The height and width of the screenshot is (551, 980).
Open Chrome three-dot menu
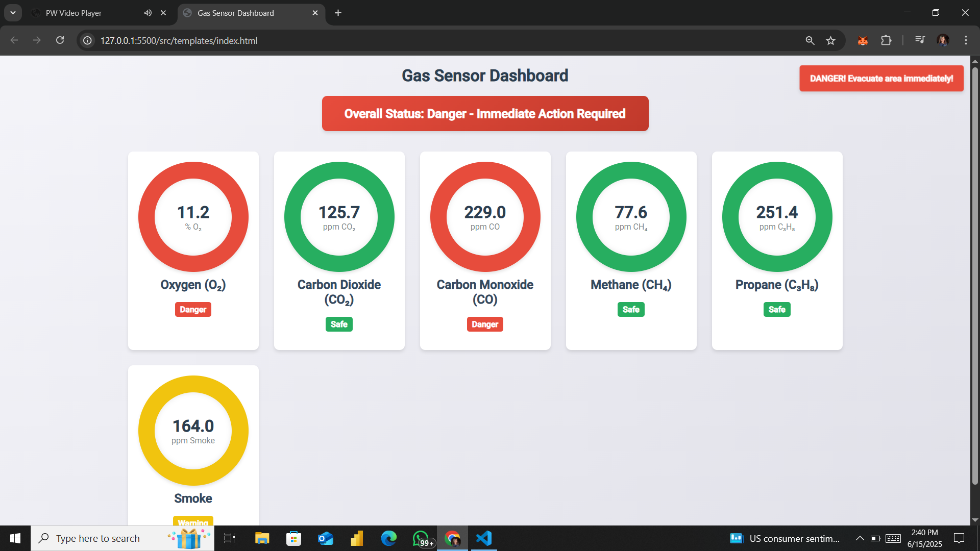[966, 40]
